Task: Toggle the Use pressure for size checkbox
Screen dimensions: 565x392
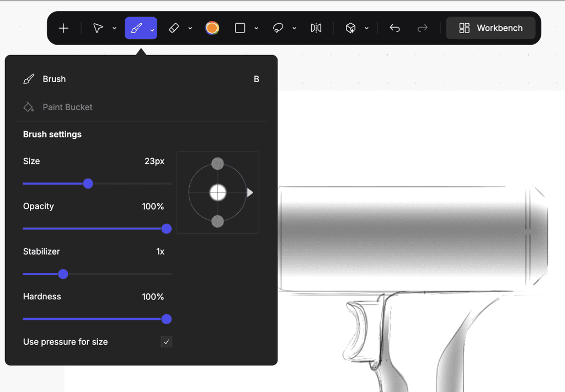Action: [166, 341]
